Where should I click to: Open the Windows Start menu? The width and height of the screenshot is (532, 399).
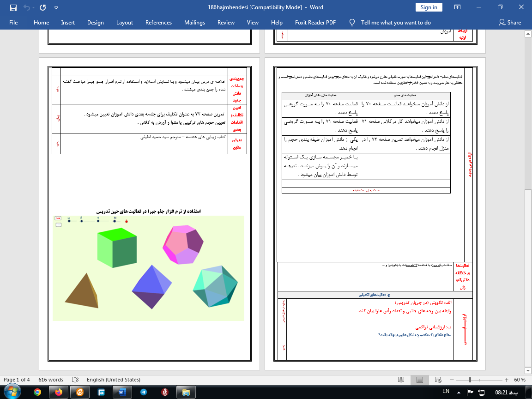point(12,392)
